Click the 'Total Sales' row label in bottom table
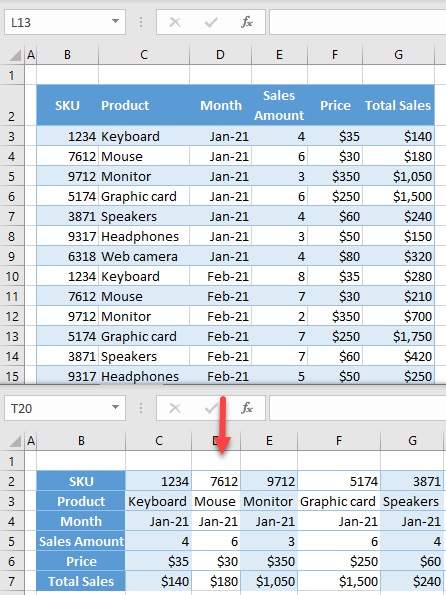This screenshot has height=595, width=446. 81,581
